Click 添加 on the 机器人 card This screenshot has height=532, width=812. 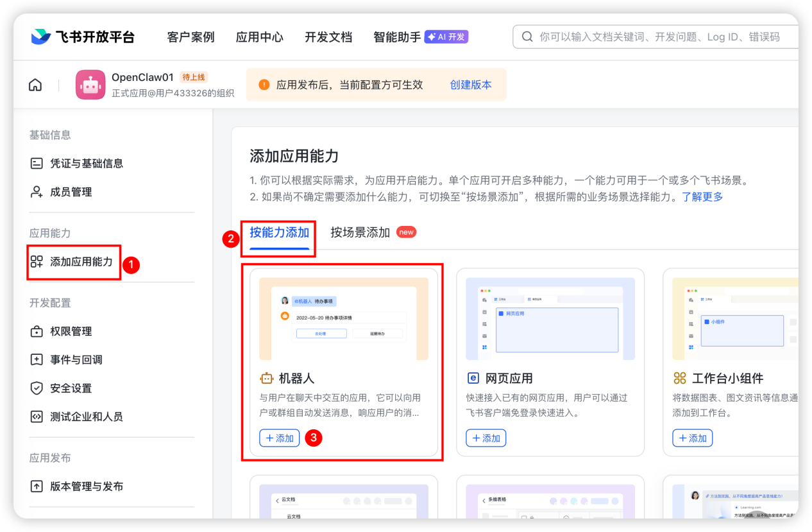[279, 438]
